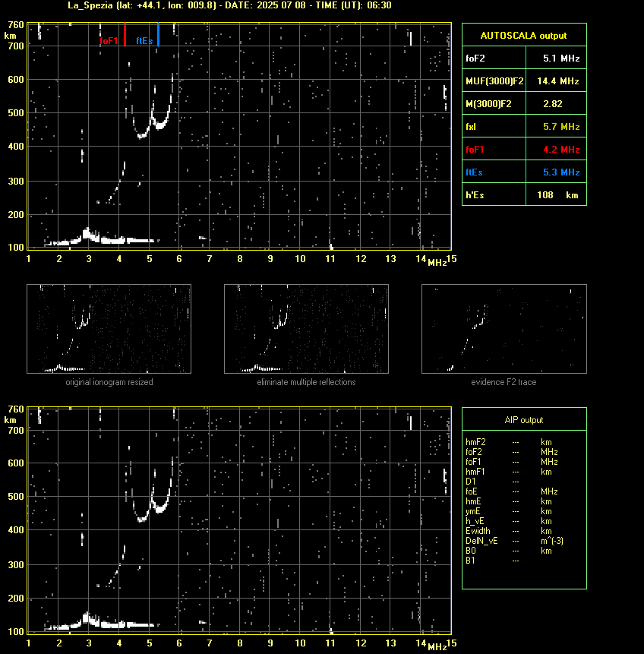This screenshot has height=654, width=644.
Task: Click the fxI label
Action: pyautogui.click(x=471, y=127)
